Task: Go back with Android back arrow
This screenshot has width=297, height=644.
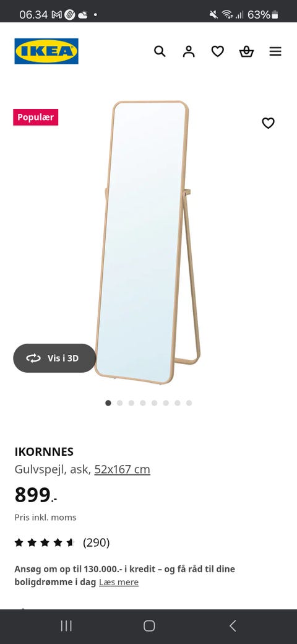Action: tap(233, 626)
